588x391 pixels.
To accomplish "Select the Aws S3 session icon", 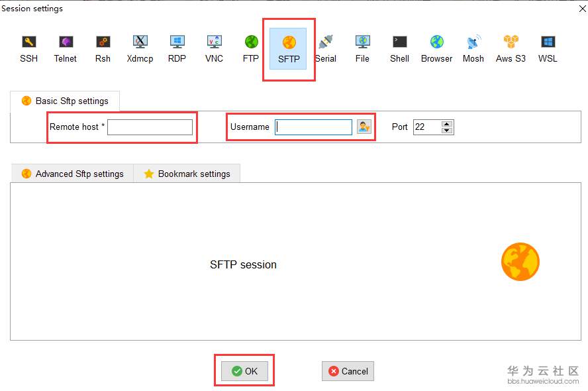I will [x=511, y=49].
